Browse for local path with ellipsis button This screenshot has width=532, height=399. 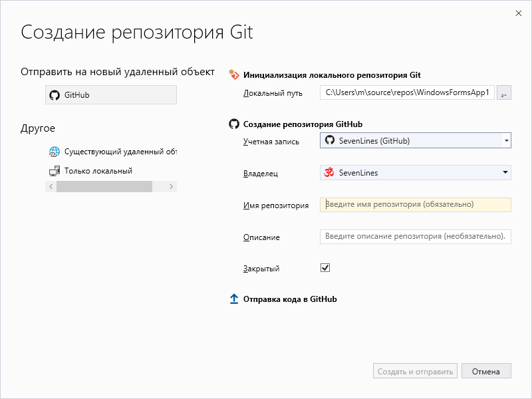[x=504, y=92]
